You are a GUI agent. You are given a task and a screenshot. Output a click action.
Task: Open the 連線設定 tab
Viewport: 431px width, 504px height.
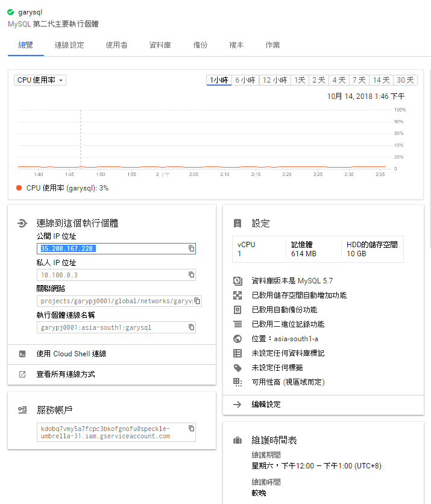pos(69,45)
